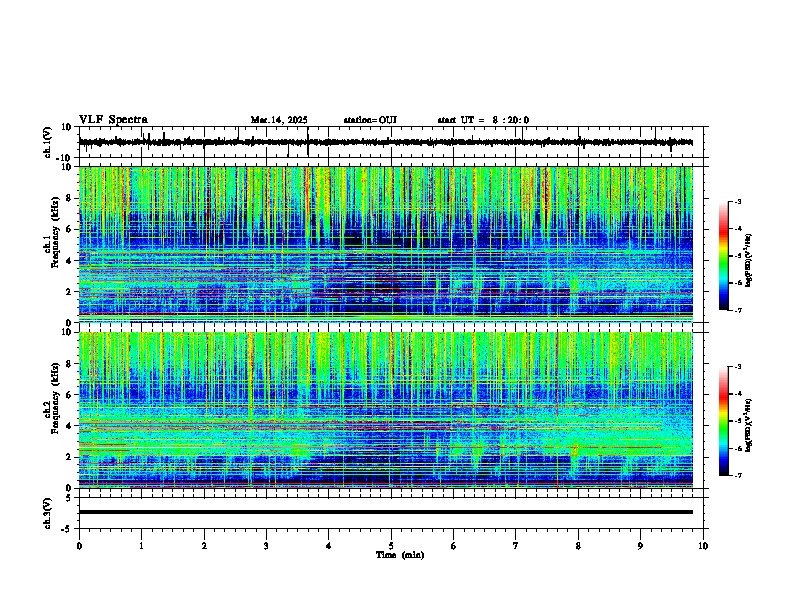The height and width of the screenshot is (612, 792).
Task: Click the time axis tick label "10"
Action: [703, 546]
